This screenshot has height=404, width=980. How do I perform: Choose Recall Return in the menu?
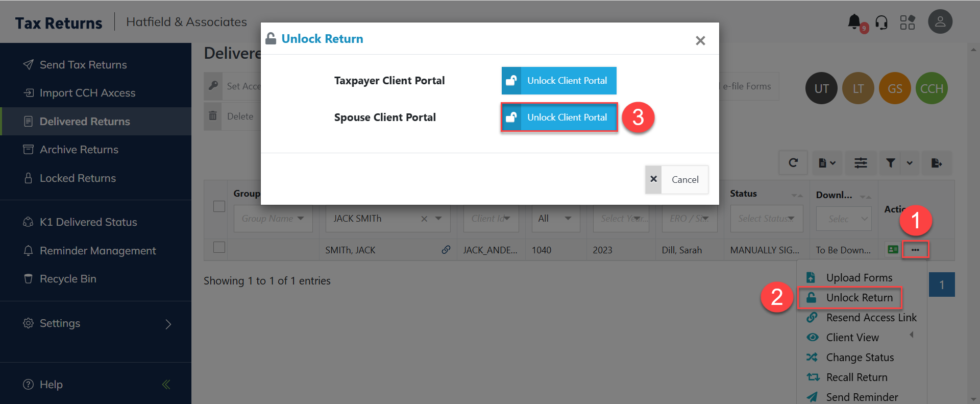(856, 377)
